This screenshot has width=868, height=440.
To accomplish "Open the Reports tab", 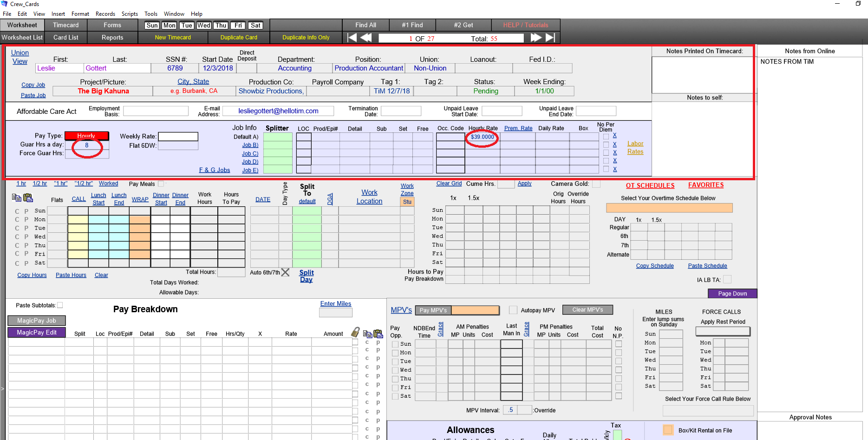I will pyautogui.click(x=112, y=38).
